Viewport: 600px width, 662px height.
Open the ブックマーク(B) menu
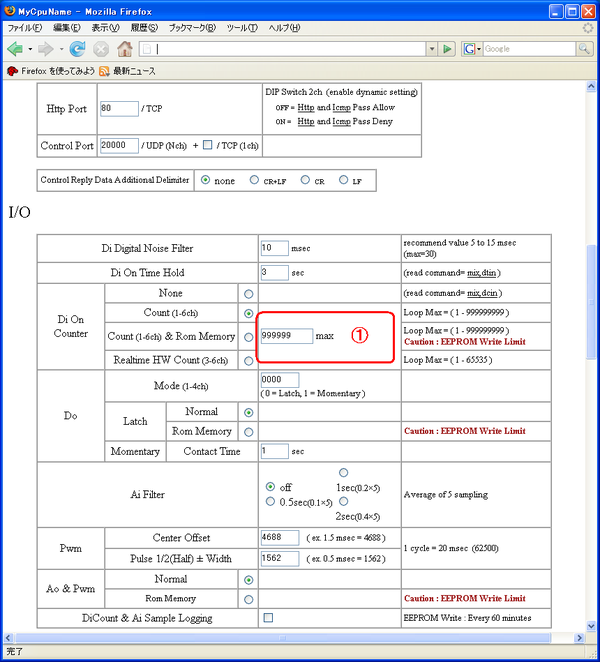(x=192, y=28)
